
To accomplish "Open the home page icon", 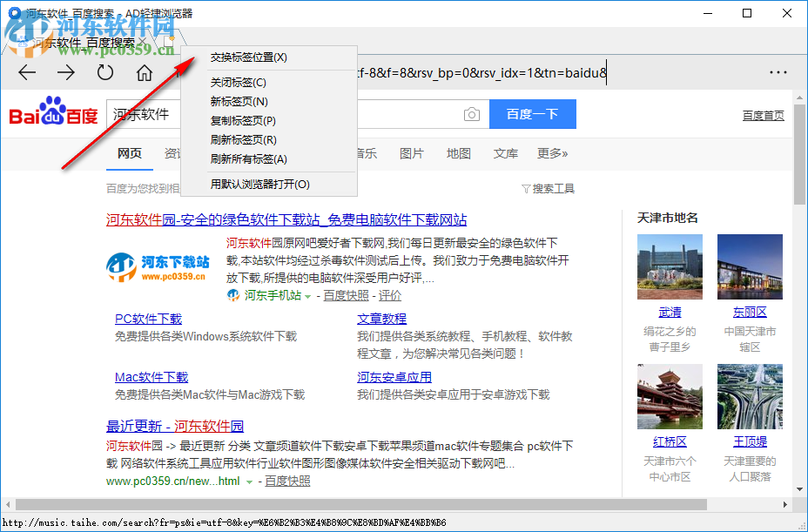I will point(145,72).
